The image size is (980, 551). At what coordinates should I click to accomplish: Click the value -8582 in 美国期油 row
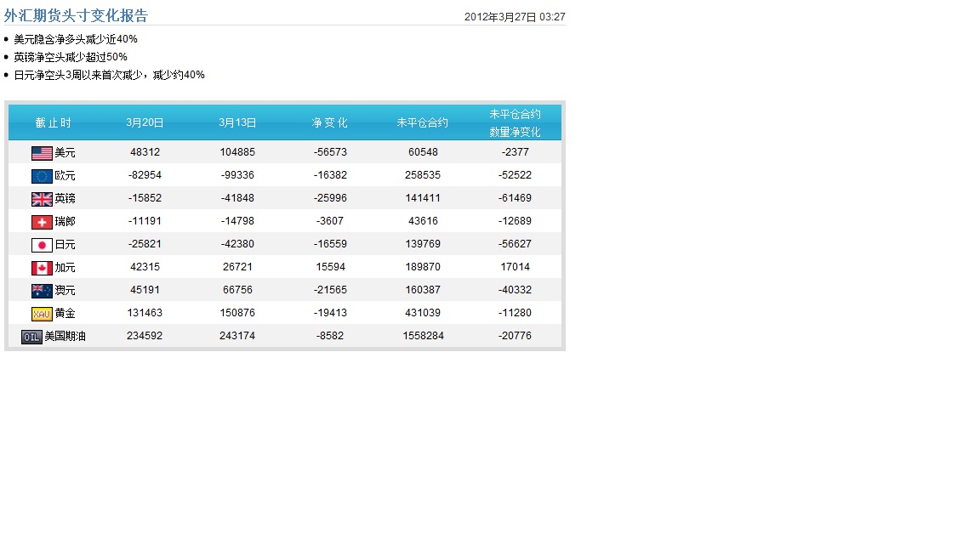coord(330,336)
